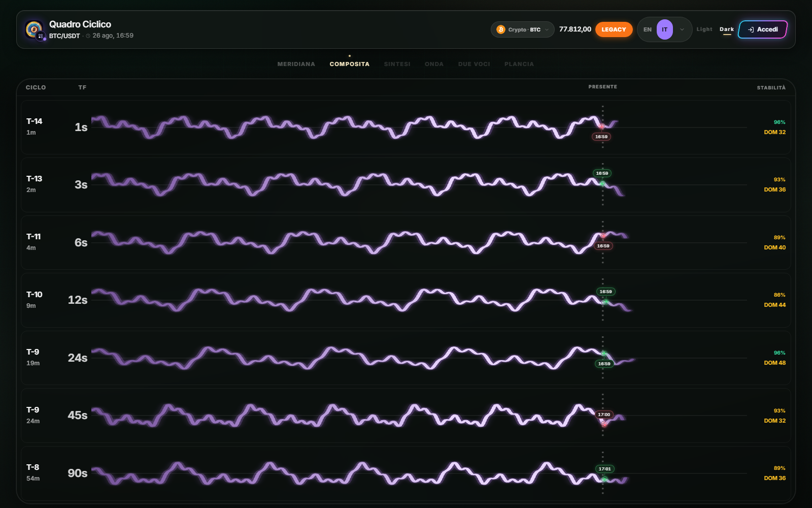Expand the language selector chevron
Image resolution: width=812 pixels, height=508 pixels.
[x=682, y=29]
